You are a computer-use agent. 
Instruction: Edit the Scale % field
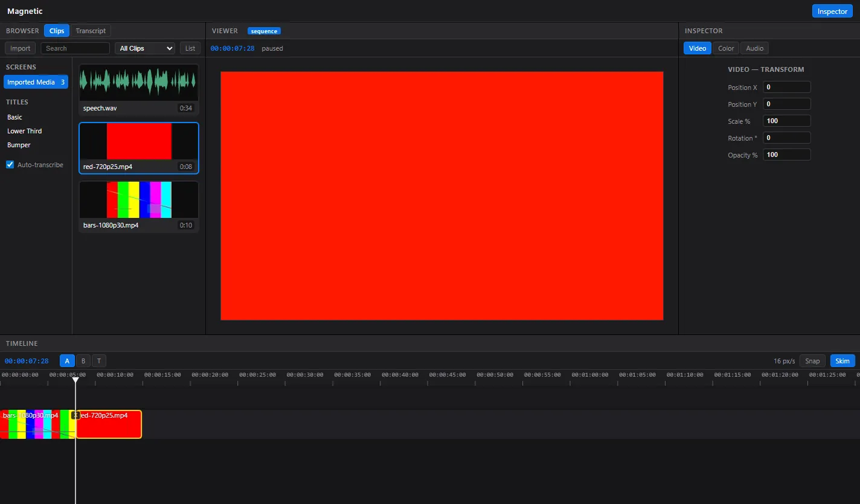787,121
